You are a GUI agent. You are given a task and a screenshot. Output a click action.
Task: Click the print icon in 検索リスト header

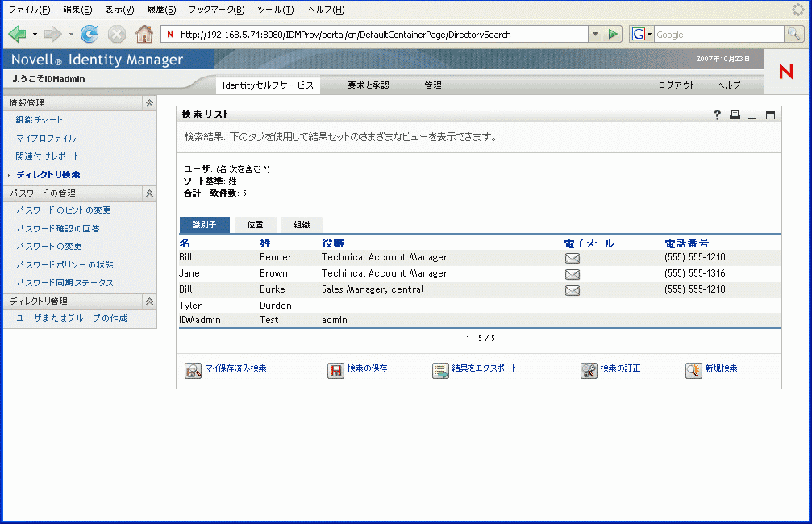tap(735, 115)
